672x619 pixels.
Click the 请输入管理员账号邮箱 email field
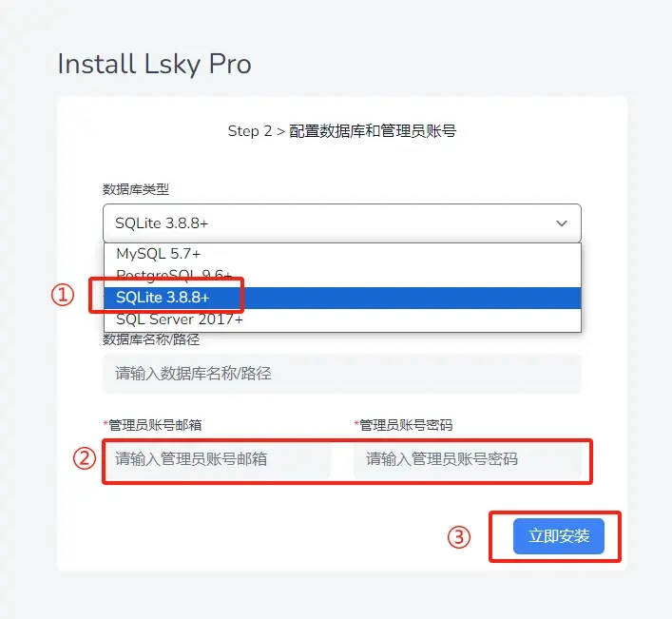point(217,460)
